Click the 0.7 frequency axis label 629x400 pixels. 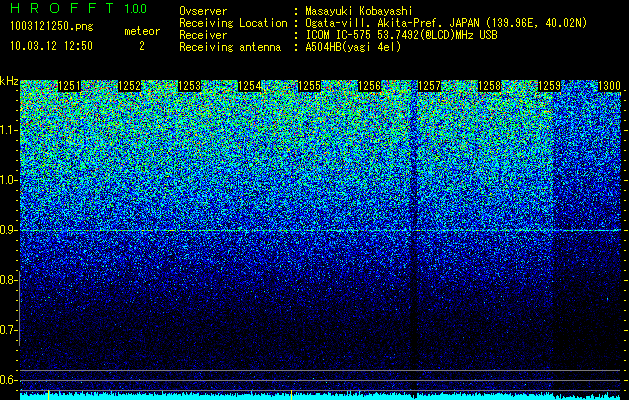point(8,330)
